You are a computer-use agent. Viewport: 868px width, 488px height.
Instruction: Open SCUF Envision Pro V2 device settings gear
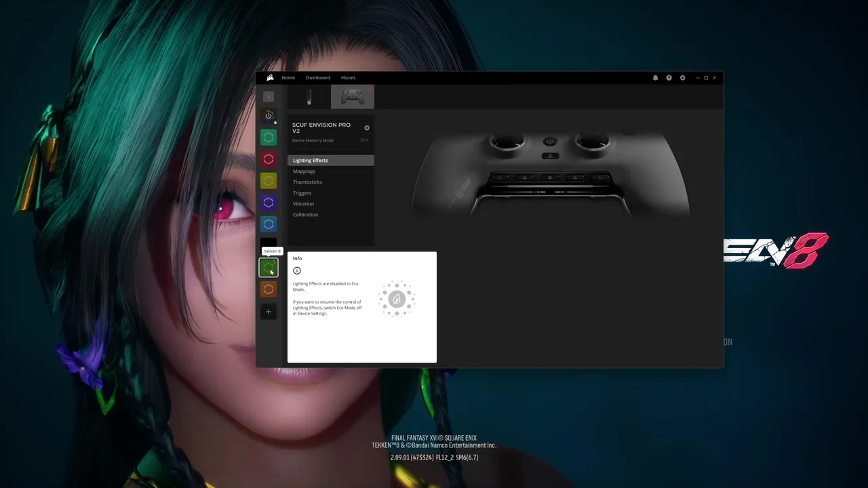click(x=367, y=127)
